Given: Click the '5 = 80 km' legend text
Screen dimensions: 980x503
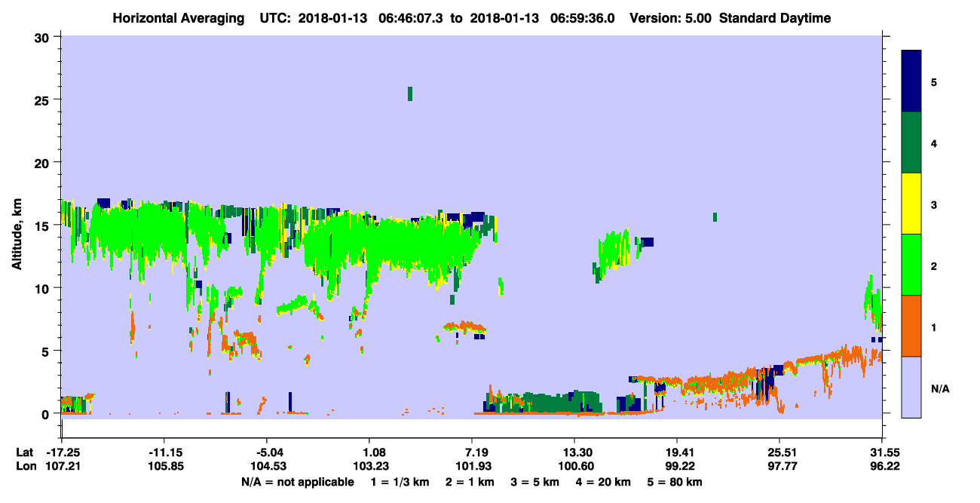Looking at the screenshot, I should pos(675,482).
